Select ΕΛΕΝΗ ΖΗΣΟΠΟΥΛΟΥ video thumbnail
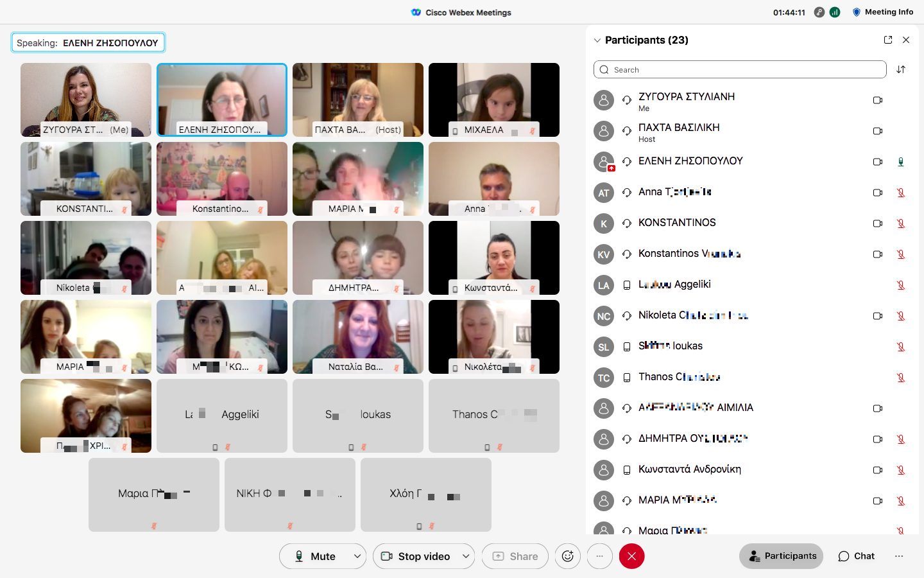 (222, 100)
